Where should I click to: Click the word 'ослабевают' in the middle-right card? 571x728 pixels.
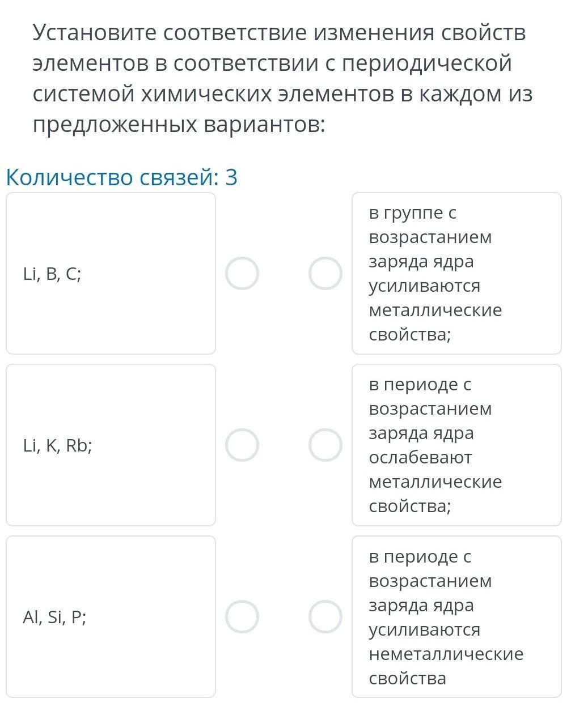tap(420, 458)
